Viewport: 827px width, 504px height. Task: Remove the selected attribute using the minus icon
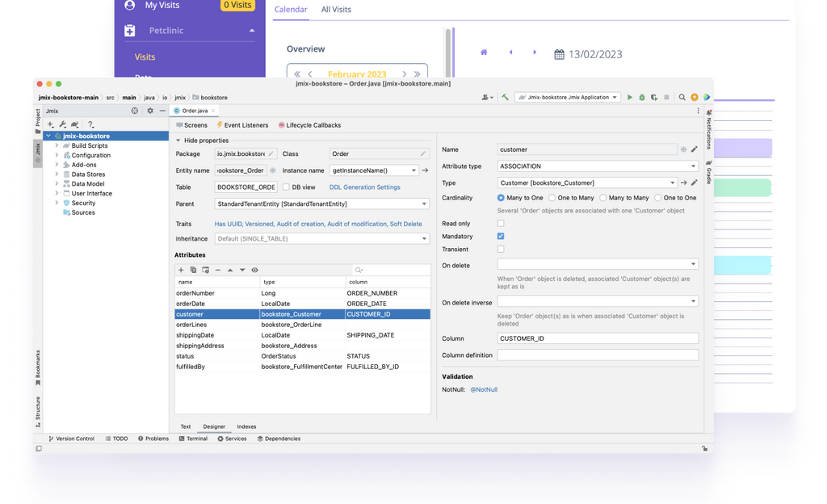click(217, 270)
